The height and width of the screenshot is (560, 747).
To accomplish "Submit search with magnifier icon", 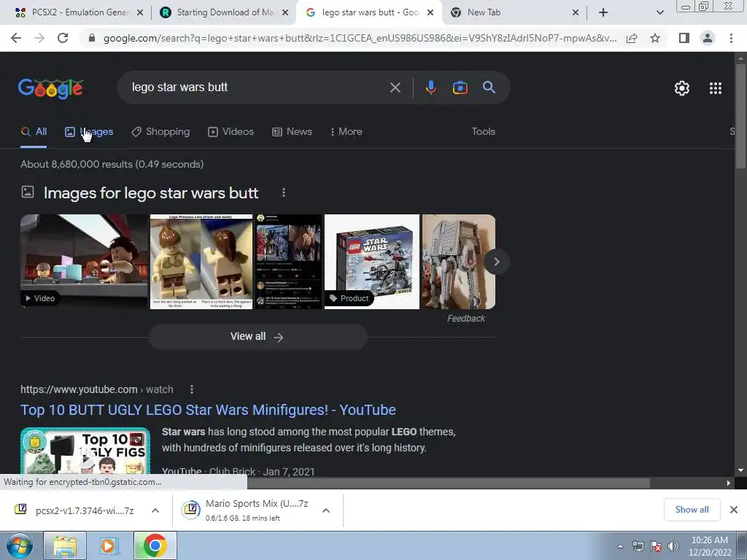I will click(x=489, y=87).
